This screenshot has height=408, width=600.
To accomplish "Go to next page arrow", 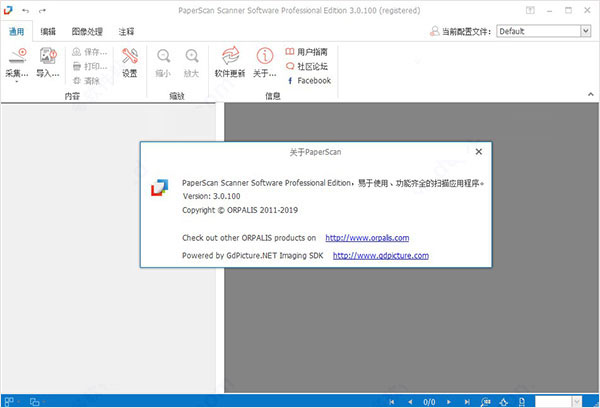I will 448,402.
